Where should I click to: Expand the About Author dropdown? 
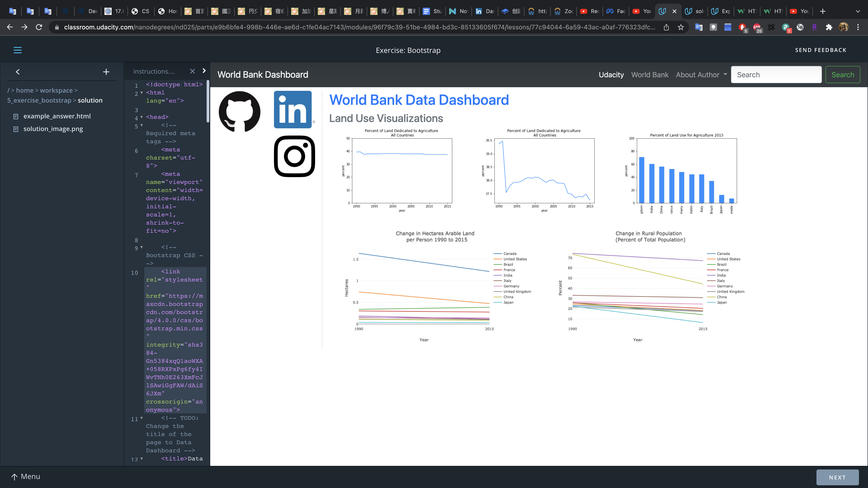701,75
